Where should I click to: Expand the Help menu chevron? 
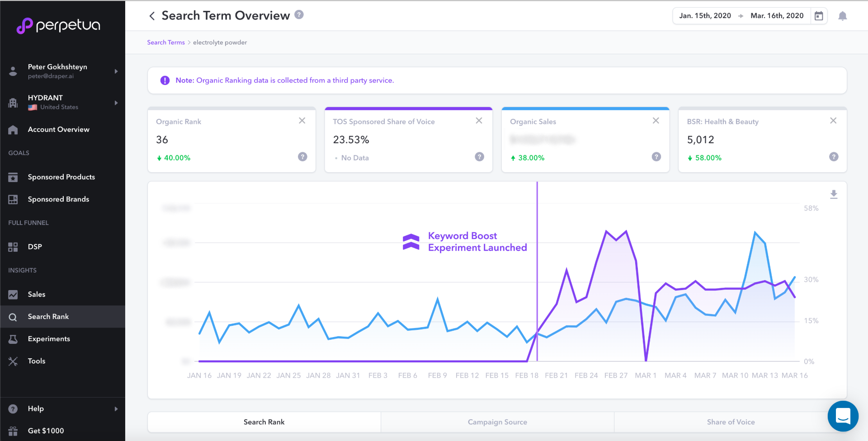(x=116, y=408)
